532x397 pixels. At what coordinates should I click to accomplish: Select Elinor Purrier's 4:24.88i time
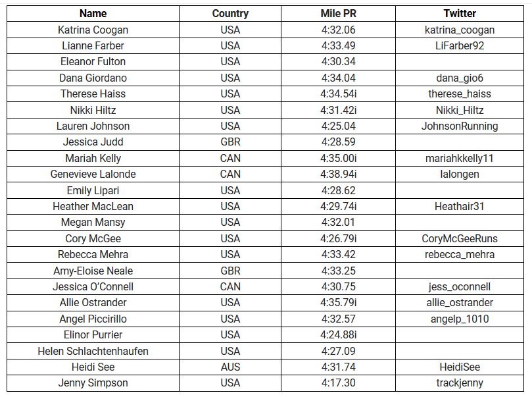click(338, 335)
